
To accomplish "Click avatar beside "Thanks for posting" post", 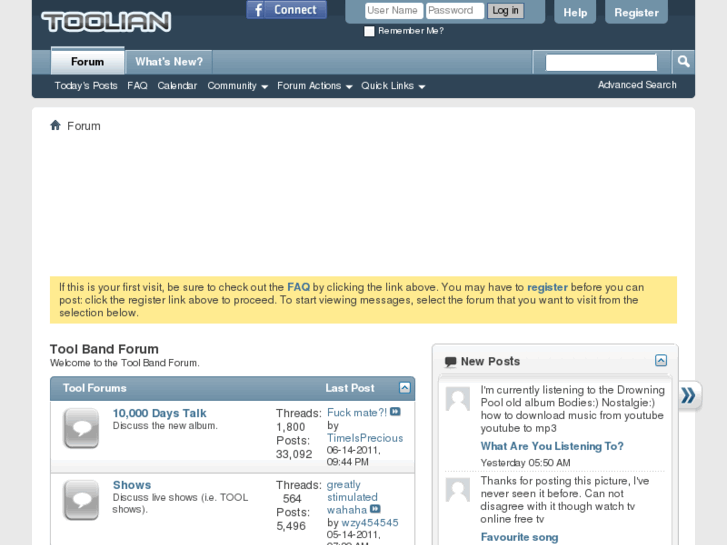I will (x=458, y=490).
